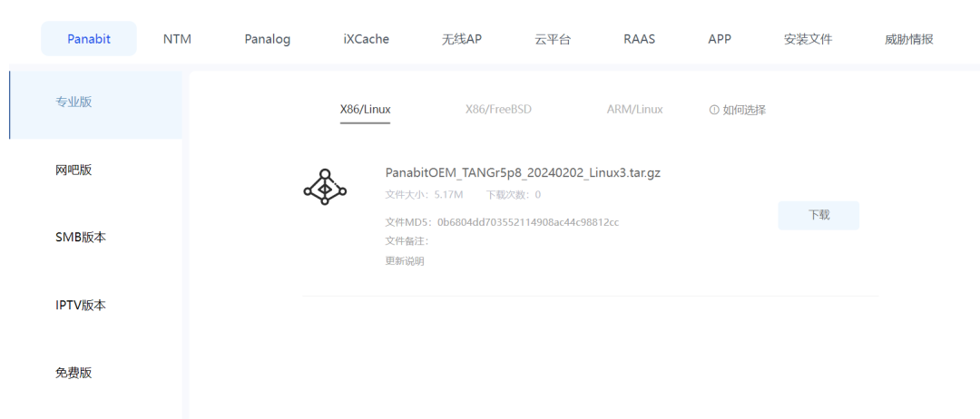Open the 如何选择 help link
This screenshot has width=980, height=419.
tap(744, 110)
